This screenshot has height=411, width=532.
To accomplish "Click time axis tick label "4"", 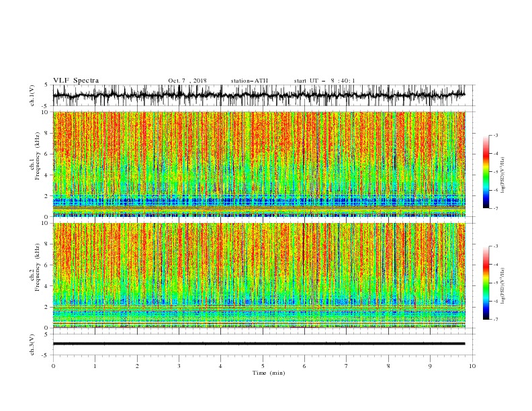I will tap(220, 366).
